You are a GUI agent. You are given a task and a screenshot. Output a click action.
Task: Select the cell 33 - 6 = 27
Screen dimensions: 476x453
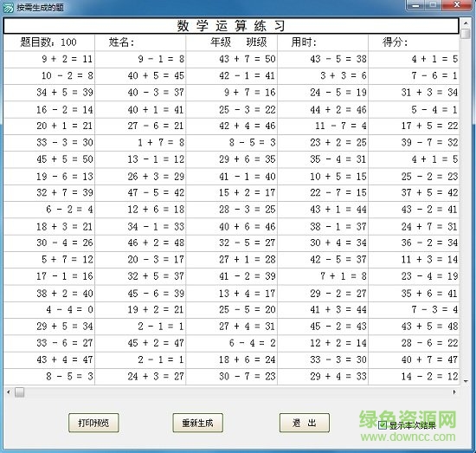(48, 343)
